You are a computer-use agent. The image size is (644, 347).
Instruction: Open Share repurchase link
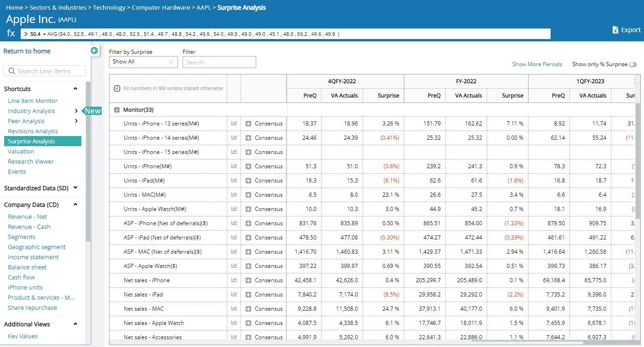[32, 307]
